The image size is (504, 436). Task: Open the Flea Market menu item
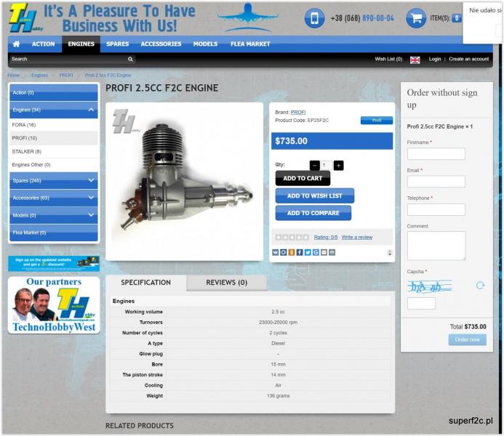pyautogui.click(x=250, y=44)
